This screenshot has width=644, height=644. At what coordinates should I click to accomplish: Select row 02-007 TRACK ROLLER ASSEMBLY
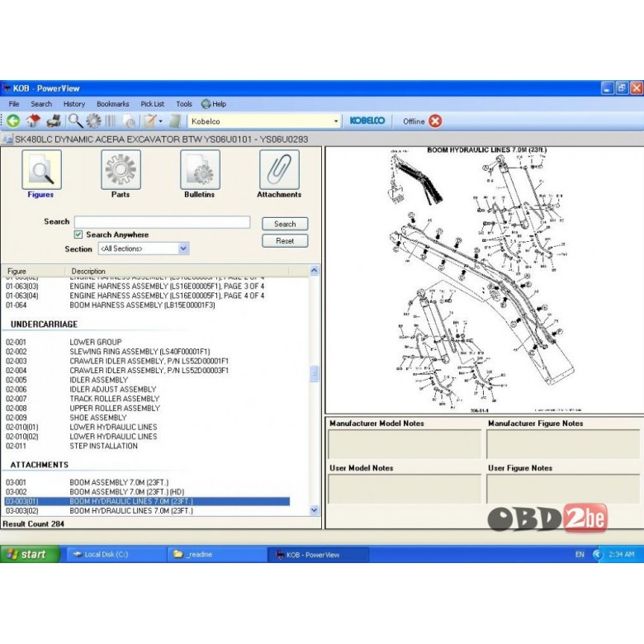click(148, 399)
